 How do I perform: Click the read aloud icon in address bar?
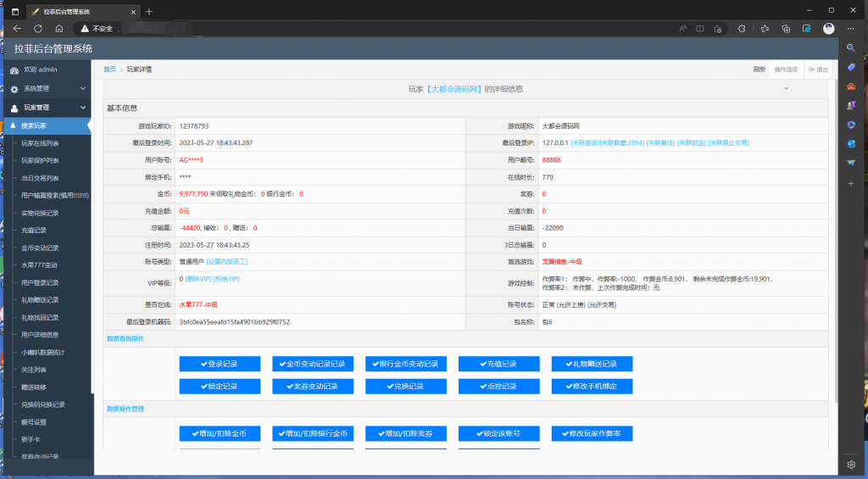pos(682,28)
